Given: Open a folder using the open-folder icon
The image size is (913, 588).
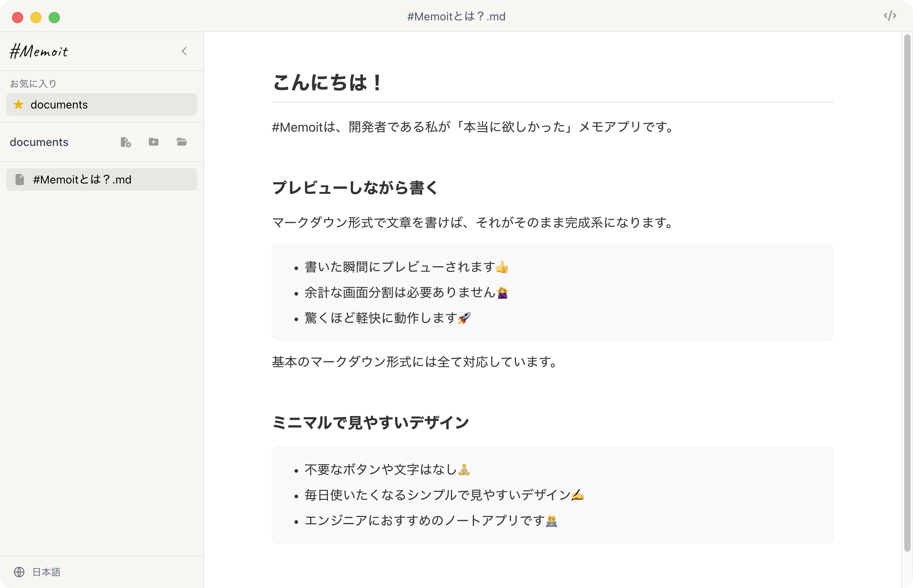Looking at the screenshot, I should (182, 142).
